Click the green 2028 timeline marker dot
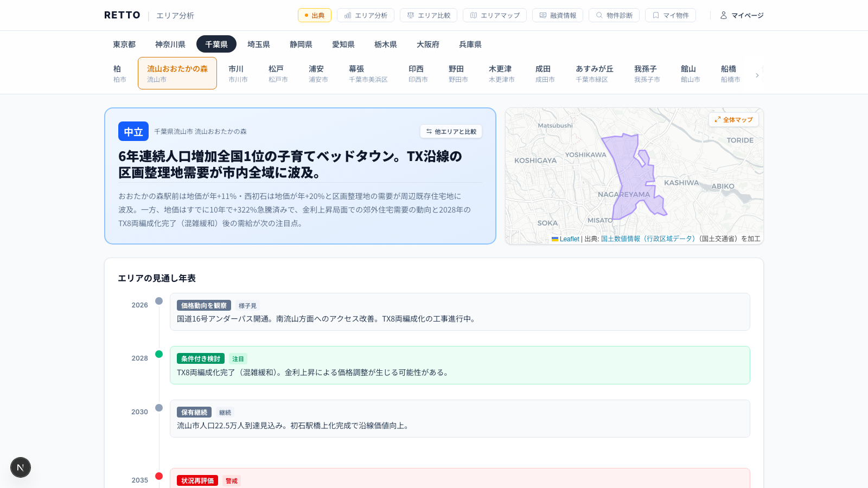Screen dimensions: 868x488 coord(159,354)
